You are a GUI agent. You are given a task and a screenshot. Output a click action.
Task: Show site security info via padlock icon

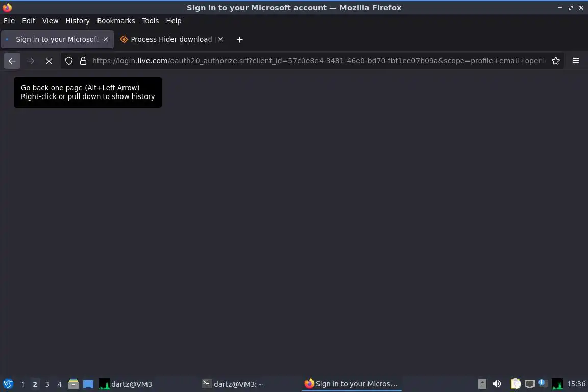click(x=83, y=61)
